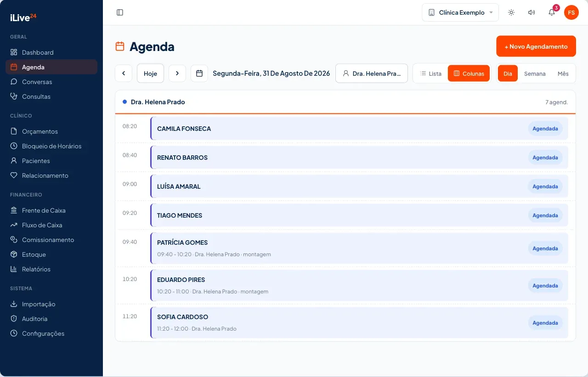Screen dimensions: 588x377
Task: Click the Pacientes person icon
Action: click(x=14, y=161)
